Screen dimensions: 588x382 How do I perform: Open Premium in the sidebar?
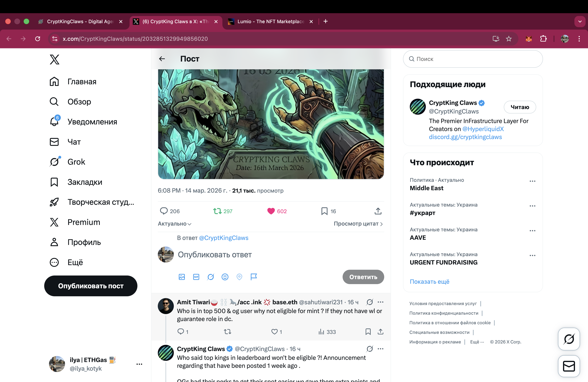tap(75, 222)
